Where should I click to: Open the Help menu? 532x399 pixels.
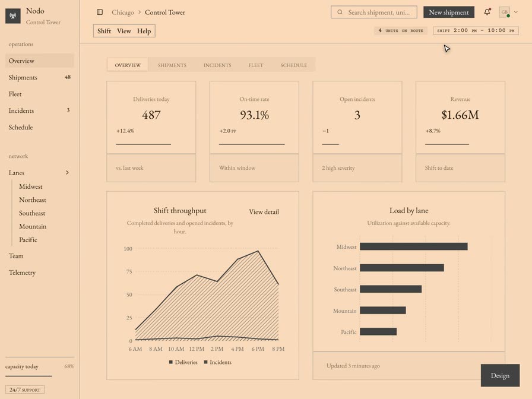144,31
